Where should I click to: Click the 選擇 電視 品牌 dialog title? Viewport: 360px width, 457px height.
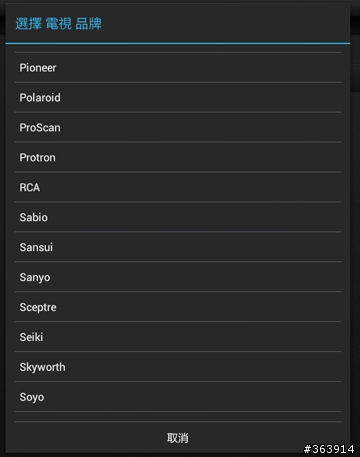click(x=59, y=24)
